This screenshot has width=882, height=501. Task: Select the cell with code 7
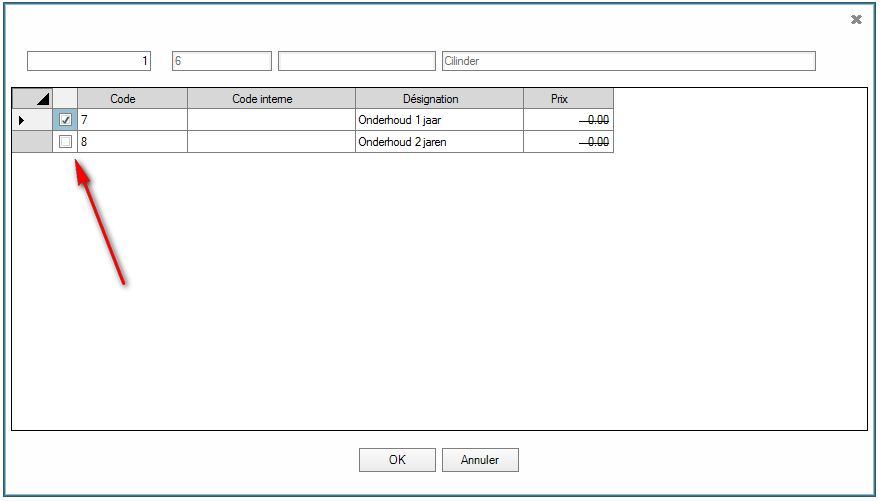132,120
